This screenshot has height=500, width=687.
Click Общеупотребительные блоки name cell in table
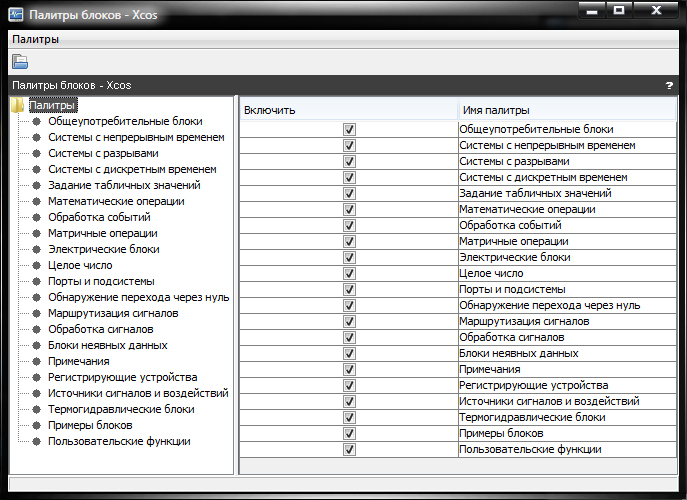pos(567,129)
